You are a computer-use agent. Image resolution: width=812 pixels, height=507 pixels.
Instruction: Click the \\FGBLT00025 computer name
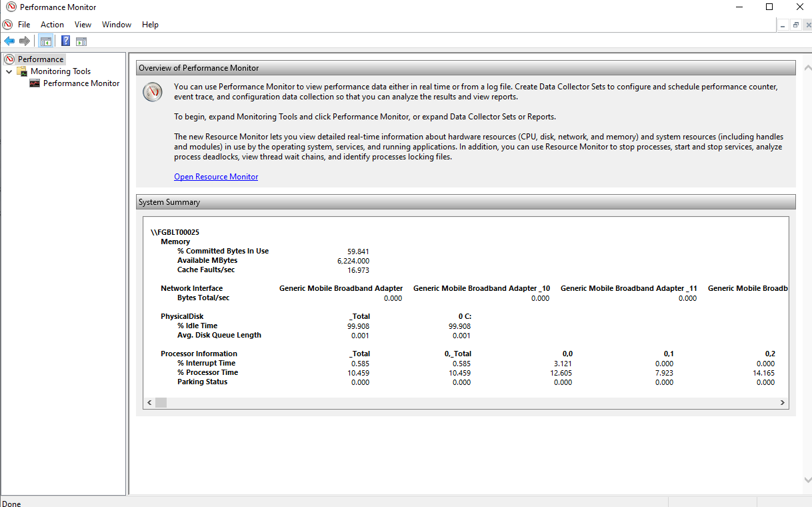175,232
